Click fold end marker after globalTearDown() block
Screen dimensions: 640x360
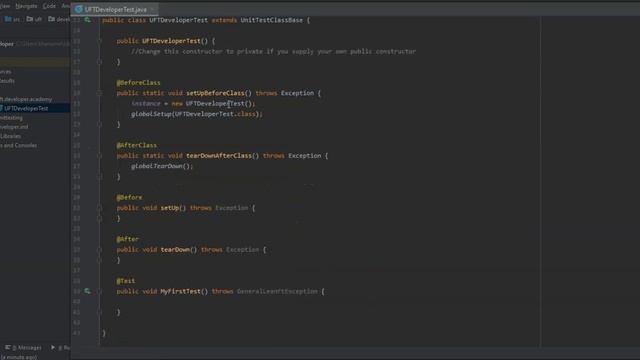tap(99, 176)
